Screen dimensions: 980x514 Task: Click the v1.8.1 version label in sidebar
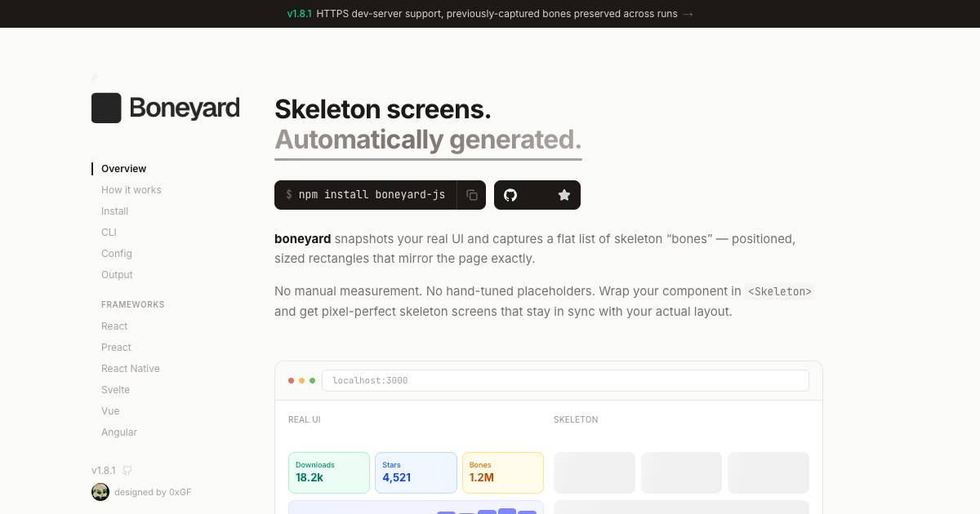coord(104,471)
